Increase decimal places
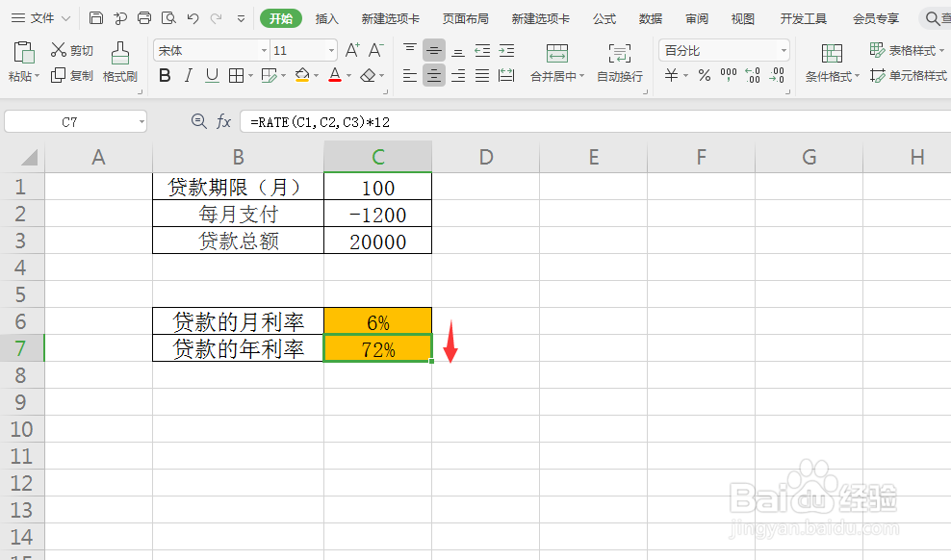The height and width of the screenshot is (560, 951). (753, 76)
